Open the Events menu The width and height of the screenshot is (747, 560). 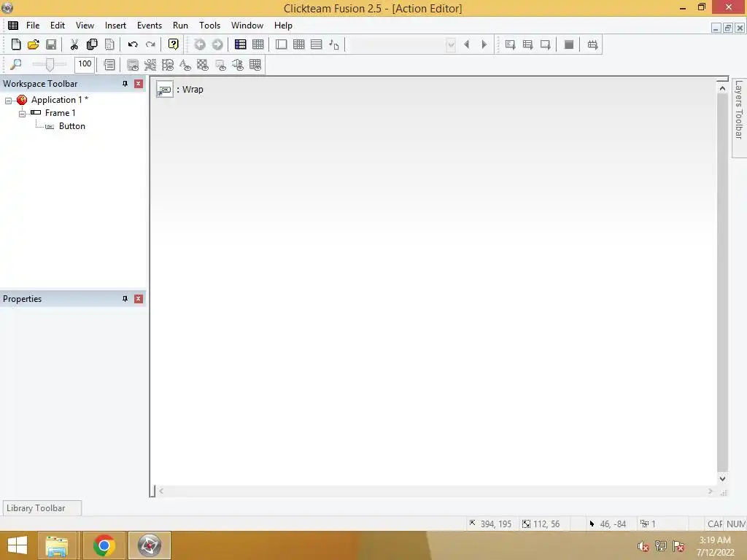click(x=150, y=26)
